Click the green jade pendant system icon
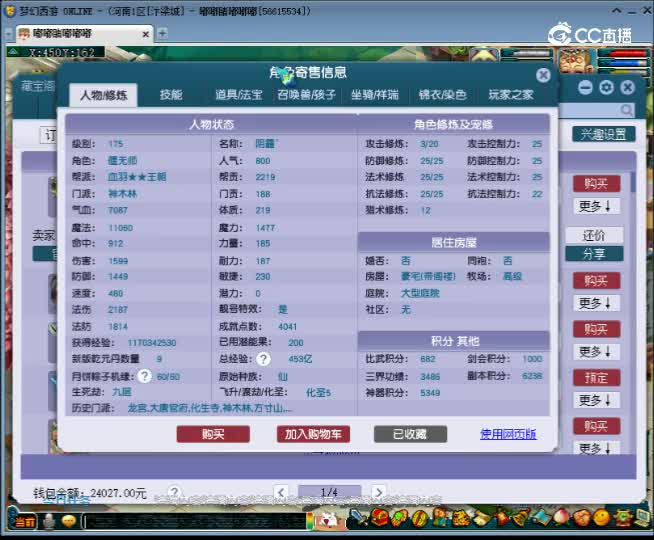Image resolution: width=654 pixels, height=540 pixels. 623,518
